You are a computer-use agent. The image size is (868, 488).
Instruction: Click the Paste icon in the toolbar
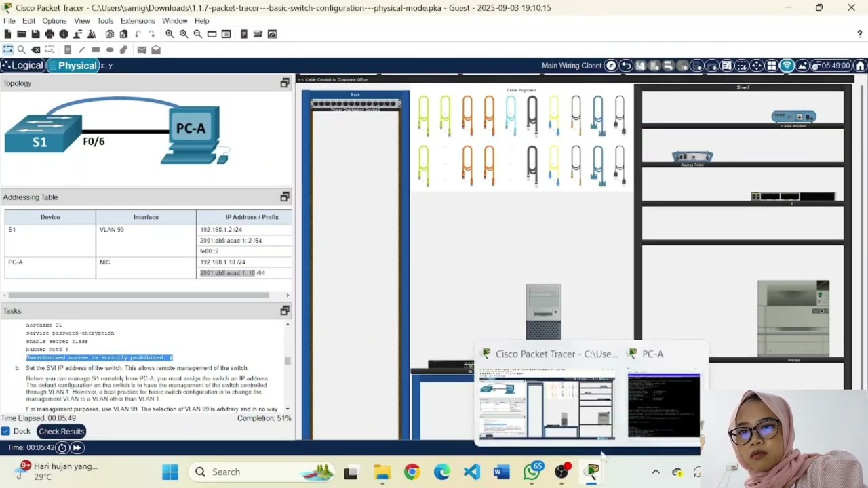(123, 34)
